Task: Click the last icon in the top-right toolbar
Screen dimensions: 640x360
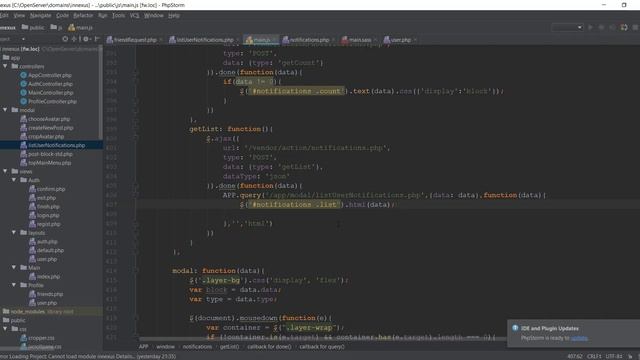Action: 636,27
